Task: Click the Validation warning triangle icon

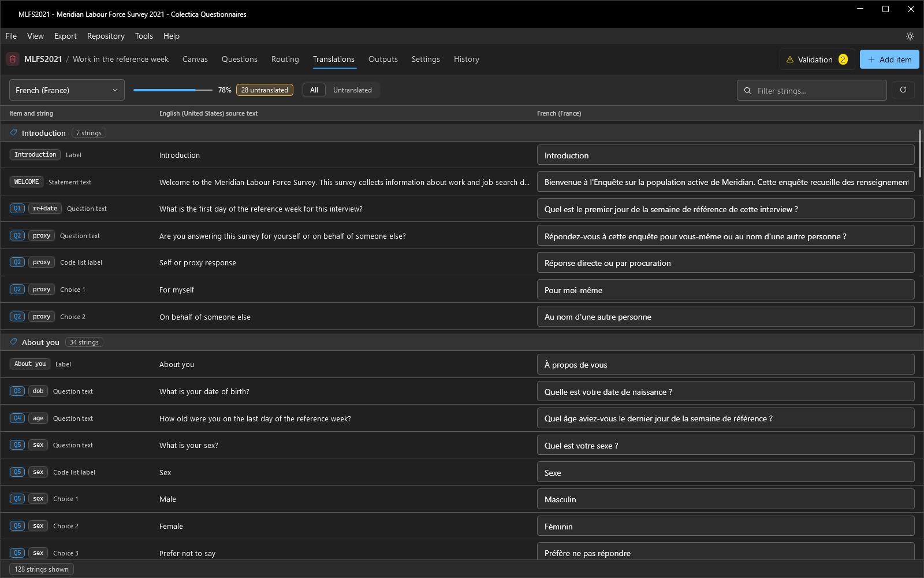Action: coord(790,60)
